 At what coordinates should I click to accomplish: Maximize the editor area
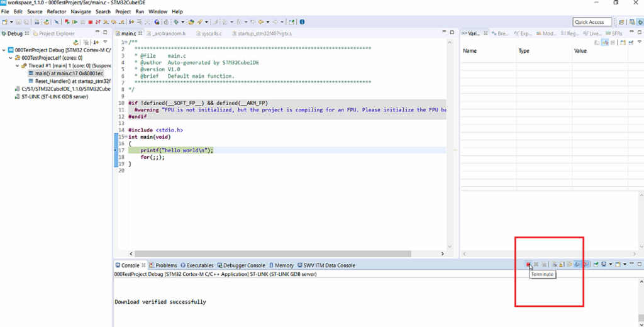click(x=452, y=32)
